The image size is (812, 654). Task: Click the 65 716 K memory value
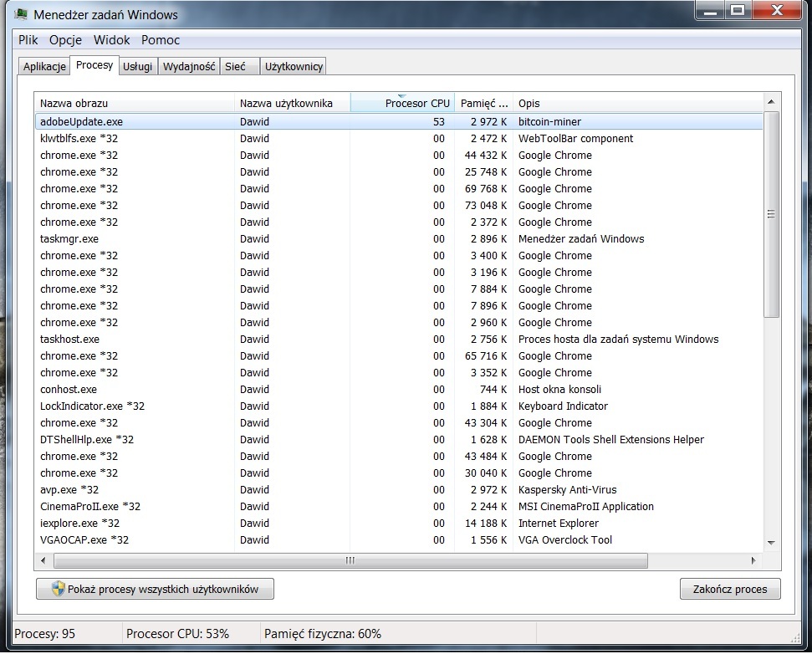tap(486, 355)
